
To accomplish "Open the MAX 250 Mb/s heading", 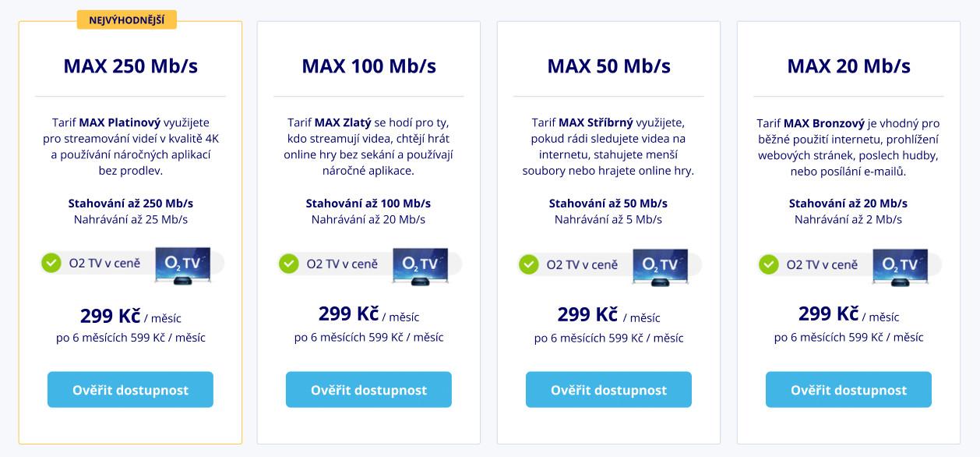I will [131, 66].
